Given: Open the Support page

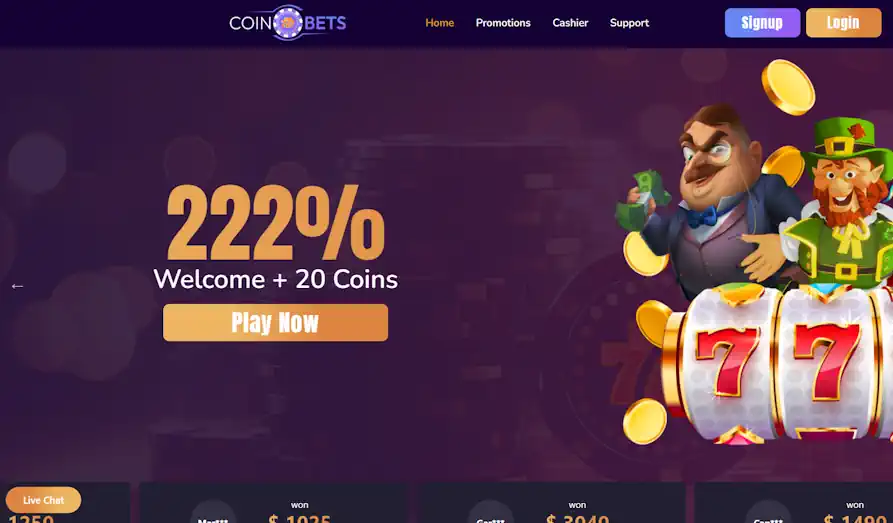Looking at the screenshot, I should pos(629,23).
